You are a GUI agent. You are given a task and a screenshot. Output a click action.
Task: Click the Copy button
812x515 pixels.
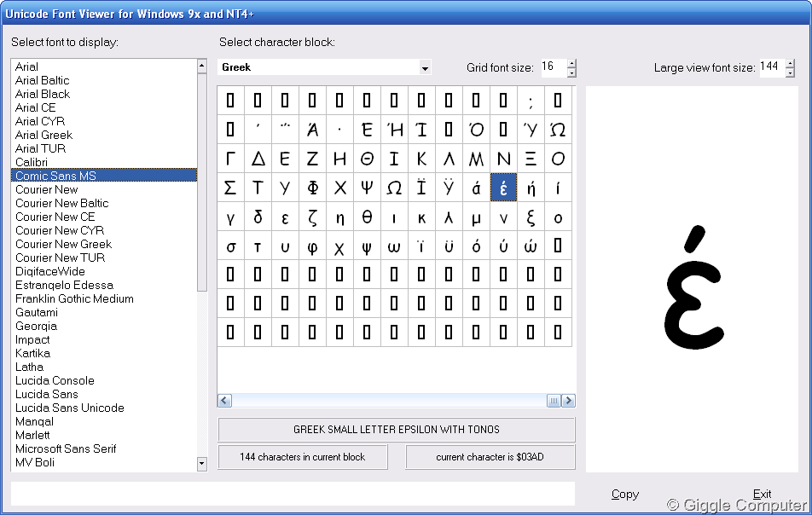coord(624,495)
